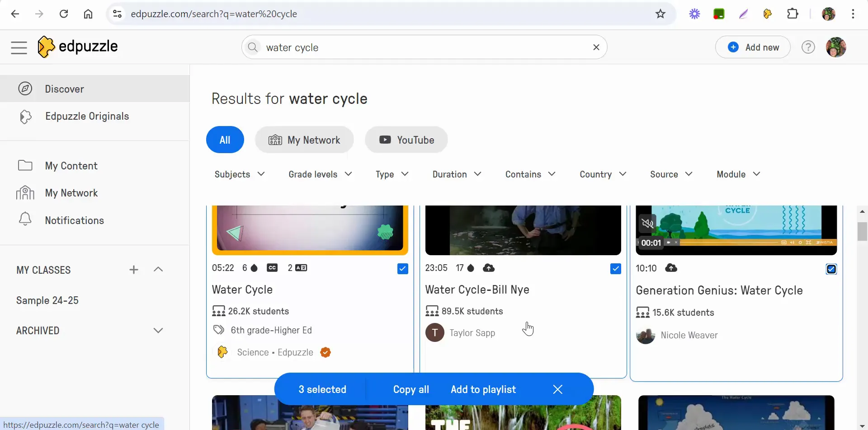Click Taylor Sapp's avatar circle
Viewport: 868px width, 430px height.
pyautogui.click(x=435, y=333)
